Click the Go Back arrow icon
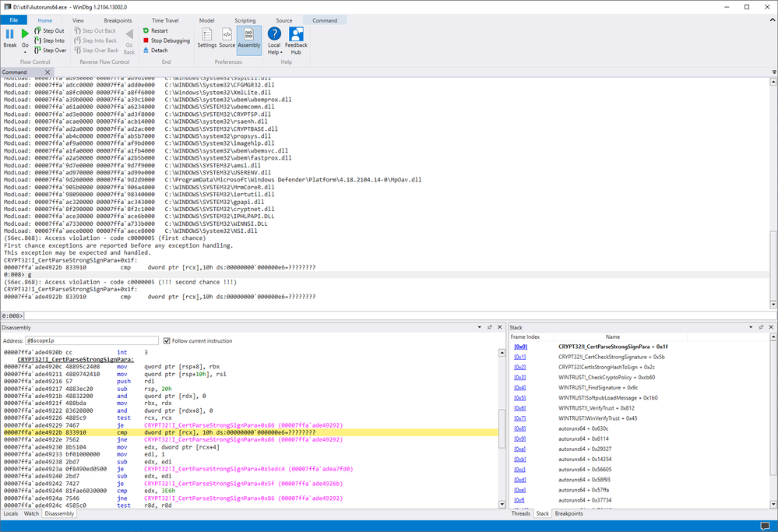Image resolution: width=778 pixels, height=532 pixels. click(x=129, y=34)
